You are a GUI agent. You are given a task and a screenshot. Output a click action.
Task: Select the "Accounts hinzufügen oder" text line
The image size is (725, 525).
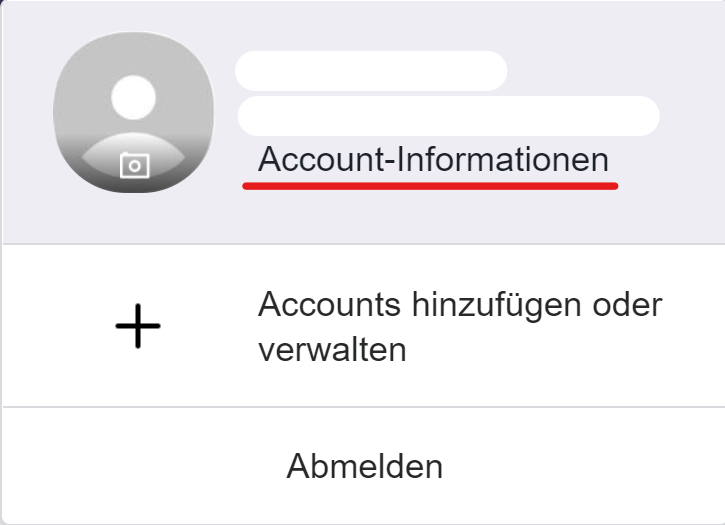[460, 305]
